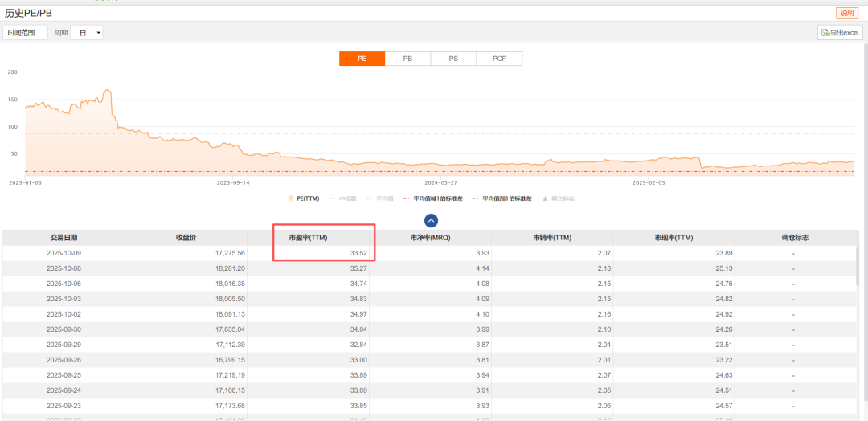This screenshot has width=868, height=421.
Task: Click the PE value 34.97
Action: 358,314
